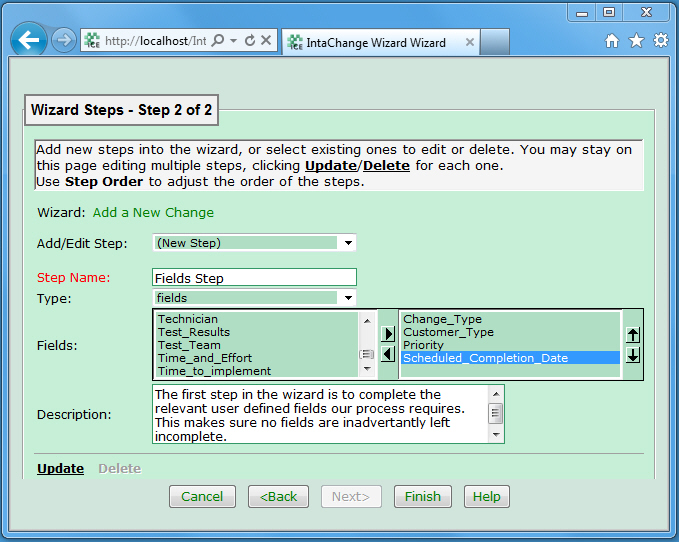The height and width of the screenshot is (542, 679).
Task: Click the <Back button
Action: tap(278, 496)
